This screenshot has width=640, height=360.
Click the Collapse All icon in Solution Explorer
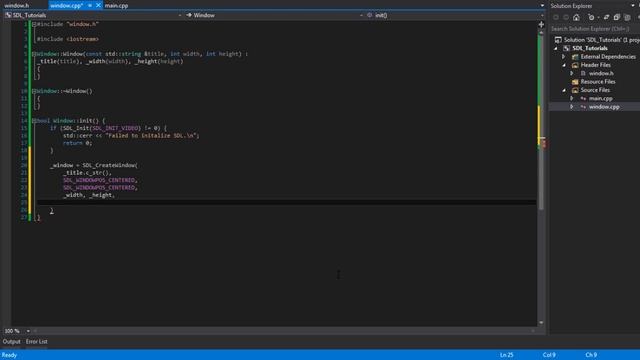tap(617, 17)
